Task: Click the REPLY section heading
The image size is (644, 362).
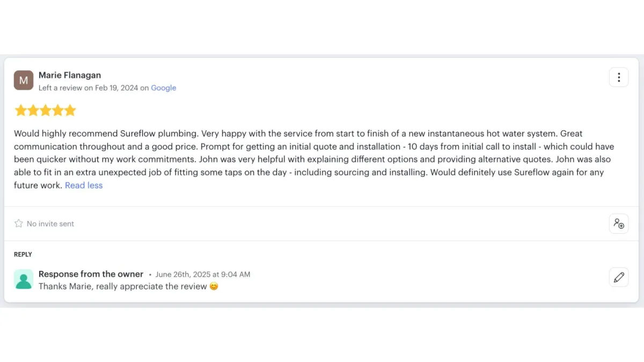Action: coord(23,255)
